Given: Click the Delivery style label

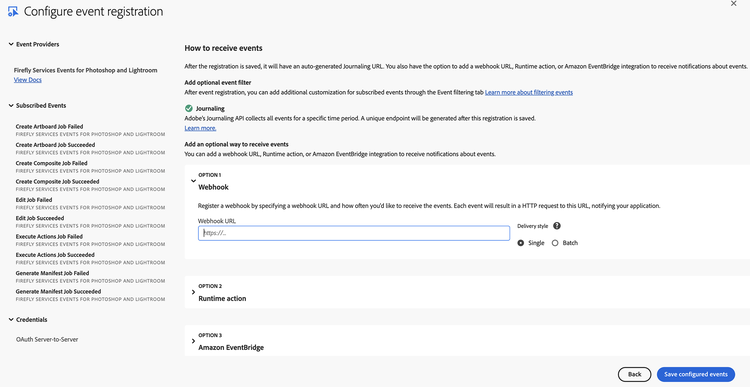Looking at the screenshot, I should 532,226.
